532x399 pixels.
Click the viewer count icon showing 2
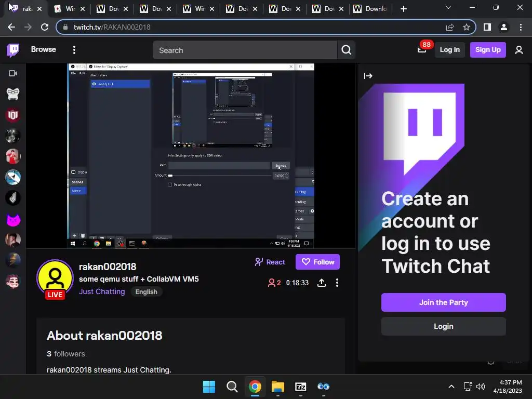tap(274, 283)
